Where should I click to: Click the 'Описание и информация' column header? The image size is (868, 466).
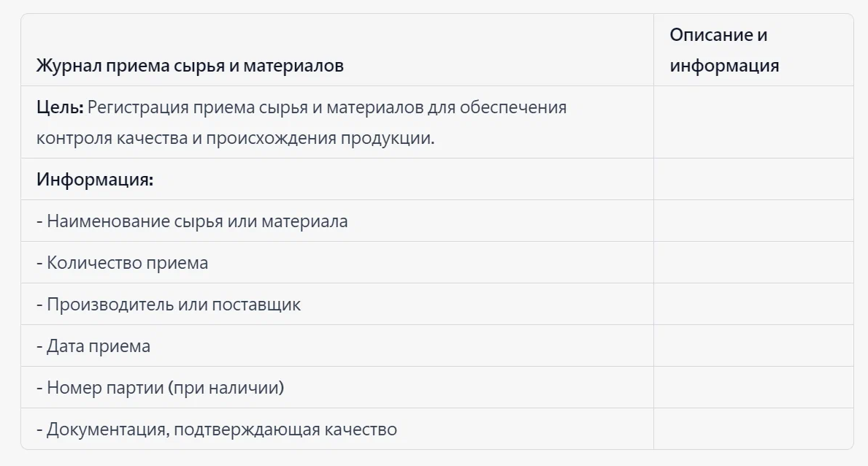[724, 50]
